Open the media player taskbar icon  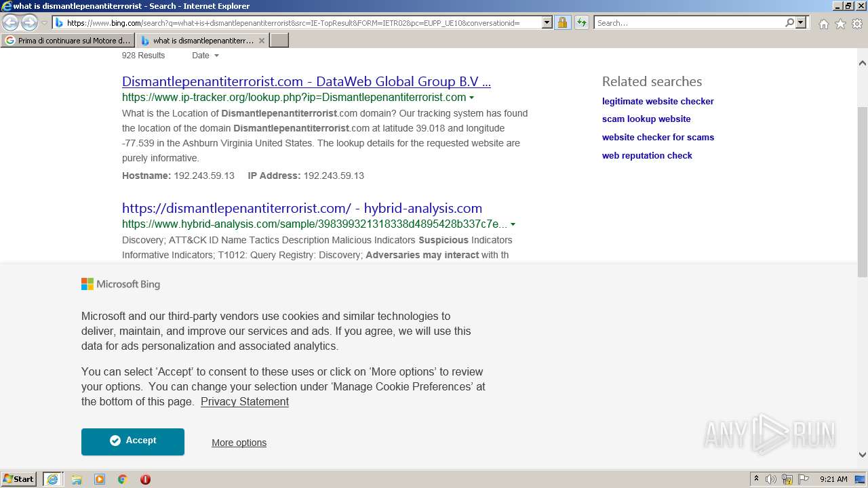tap(100, 479)
